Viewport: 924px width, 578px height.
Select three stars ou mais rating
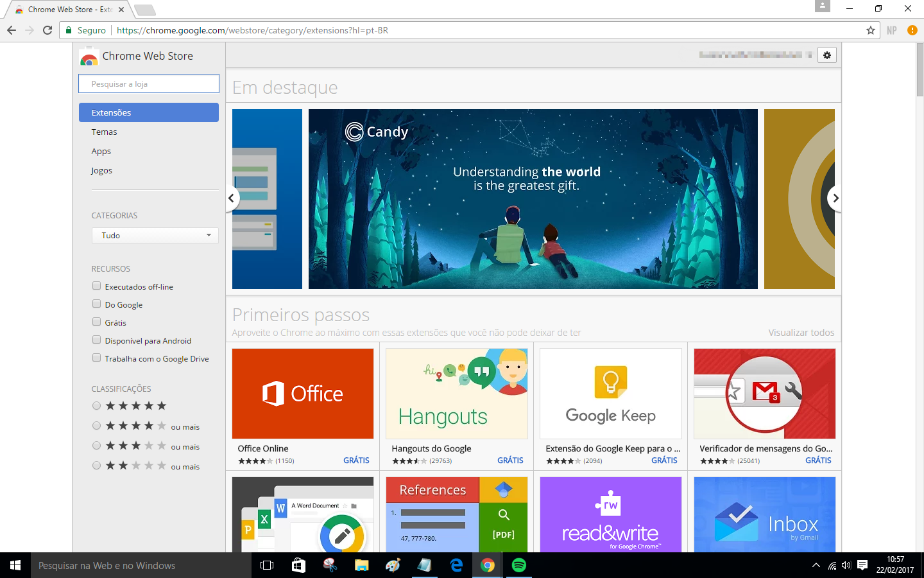coord(96,446)
